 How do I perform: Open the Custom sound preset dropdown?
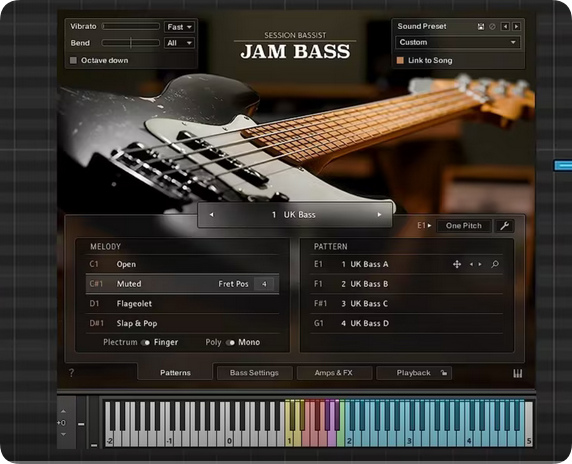click(x=457, y=42)
